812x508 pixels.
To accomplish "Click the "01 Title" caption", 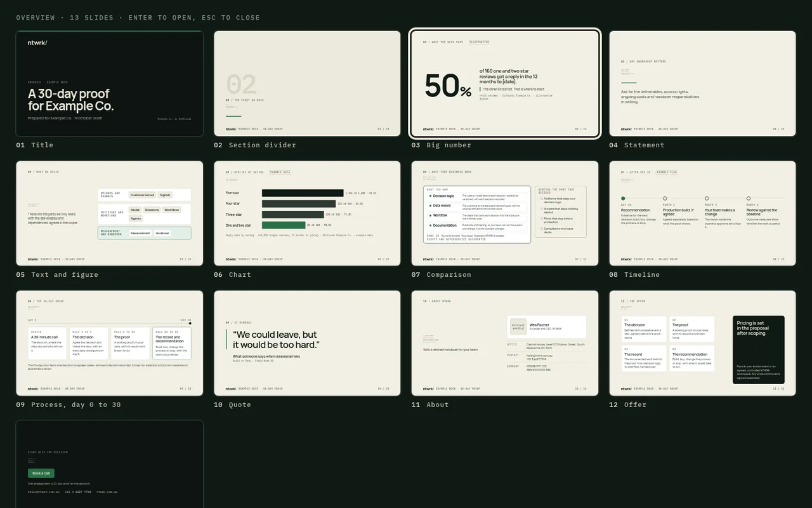I will (x=35, y=145).
